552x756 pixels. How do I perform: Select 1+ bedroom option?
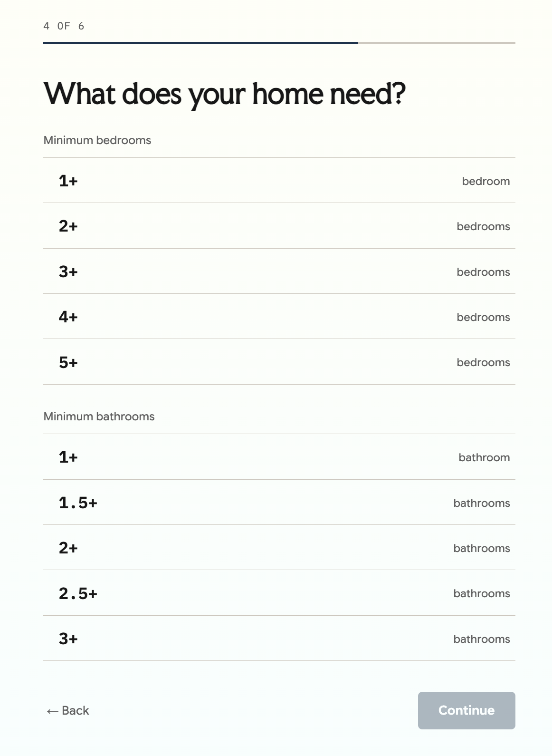click(x=279, y=181)
